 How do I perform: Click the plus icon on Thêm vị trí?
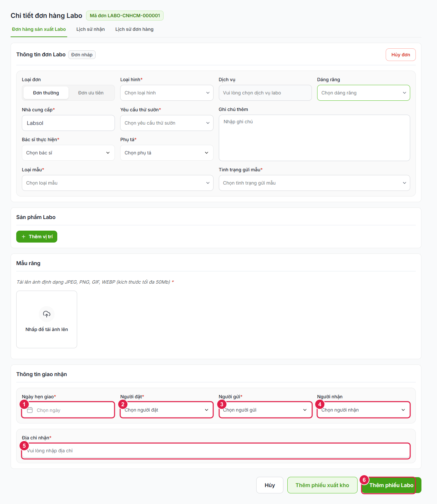[24, 237]
